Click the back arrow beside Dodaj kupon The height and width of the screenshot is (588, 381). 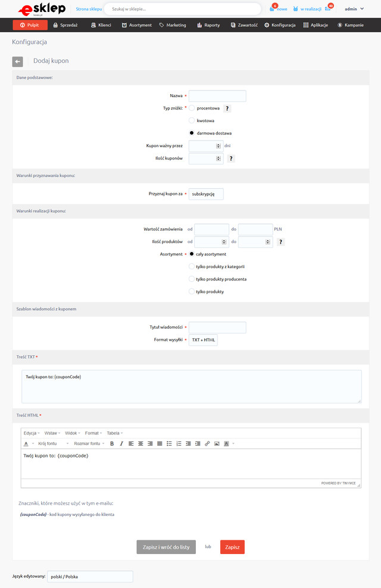[17, 61]
